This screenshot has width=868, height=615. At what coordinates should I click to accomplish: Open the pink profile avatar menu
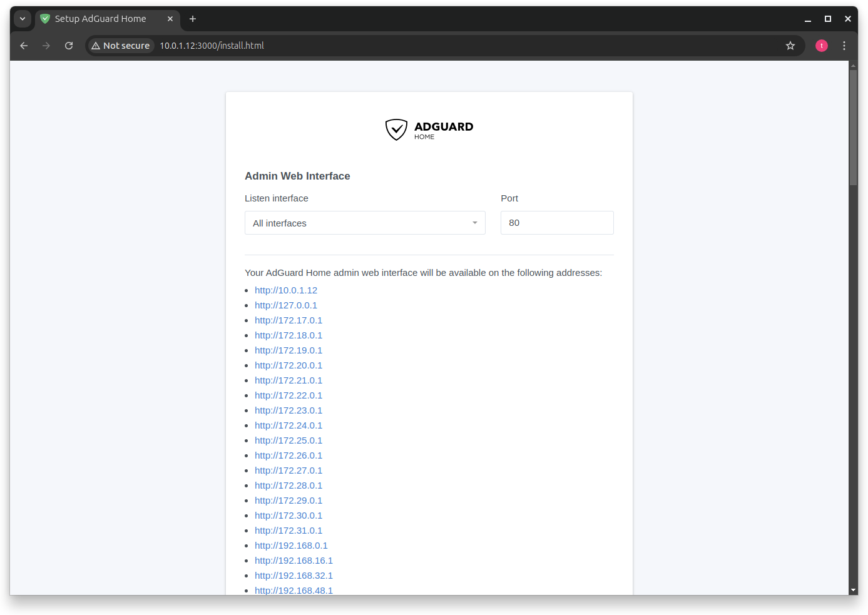[821, 45]
